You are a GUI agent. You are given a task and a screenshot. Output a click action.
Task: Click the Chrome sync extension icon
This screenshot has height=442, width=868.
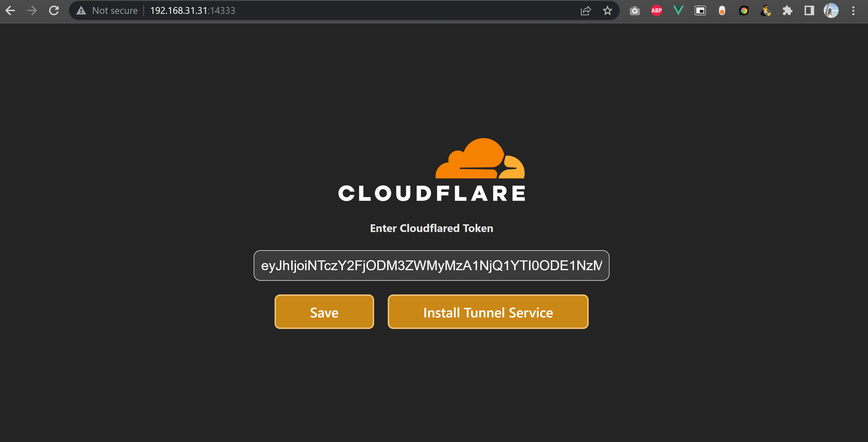[x=744, y=10]
